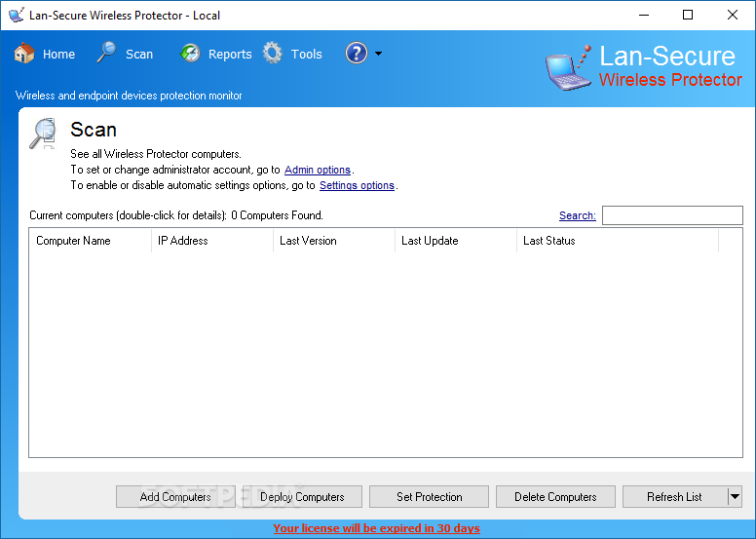Follow the Admin options link
The height and width of the screenshot is (539, 756).
coord(318,170)
